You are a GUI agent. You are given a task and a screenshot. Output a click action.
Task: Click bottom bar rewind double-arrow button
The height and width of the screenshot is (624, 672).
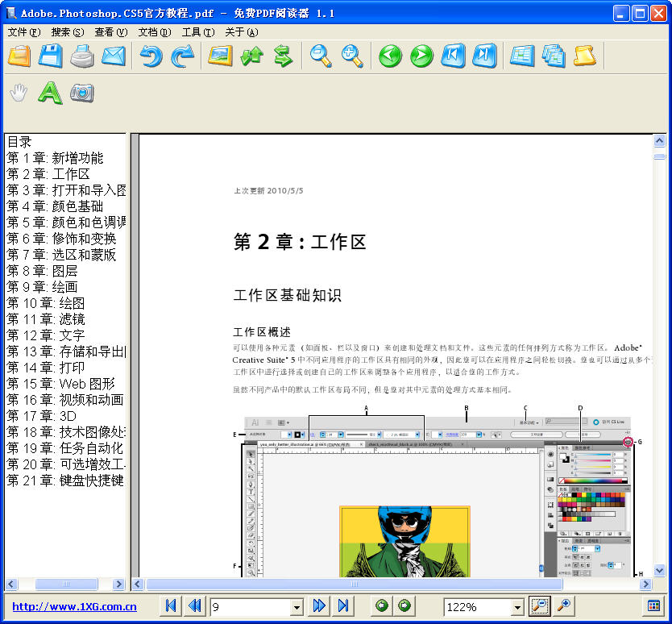(x=195, y=606)
